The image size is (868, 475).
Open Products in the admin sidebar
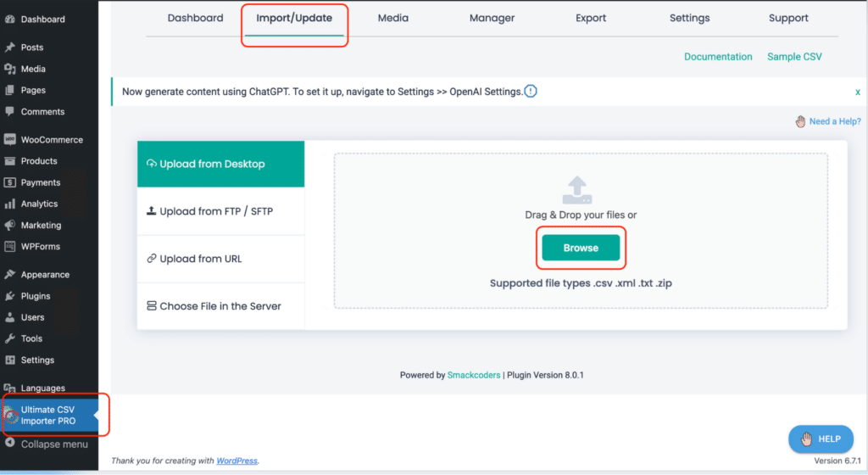39,160
